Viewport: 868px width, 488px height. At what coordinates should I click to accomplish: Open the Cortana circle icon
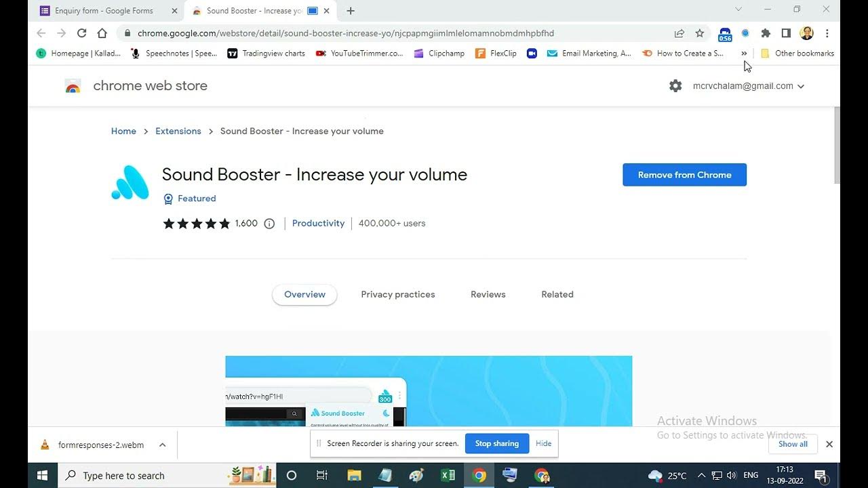point(292,475)
